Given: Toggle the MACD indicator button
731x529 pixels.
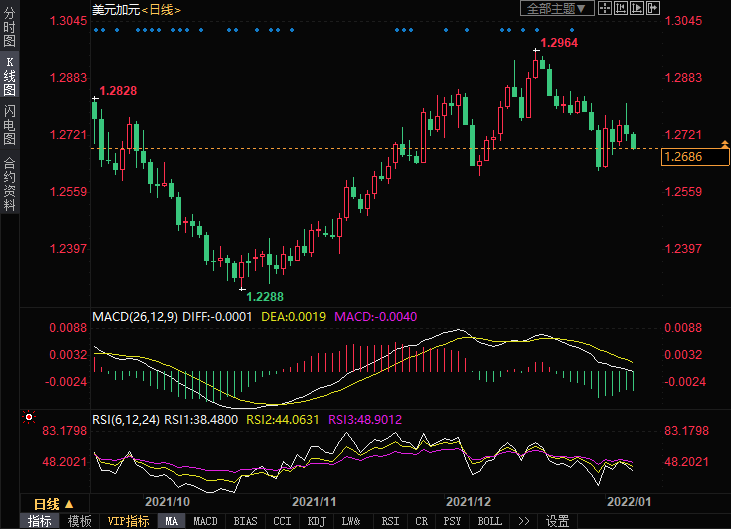Looking at the screenshot, I should (205, 521).
